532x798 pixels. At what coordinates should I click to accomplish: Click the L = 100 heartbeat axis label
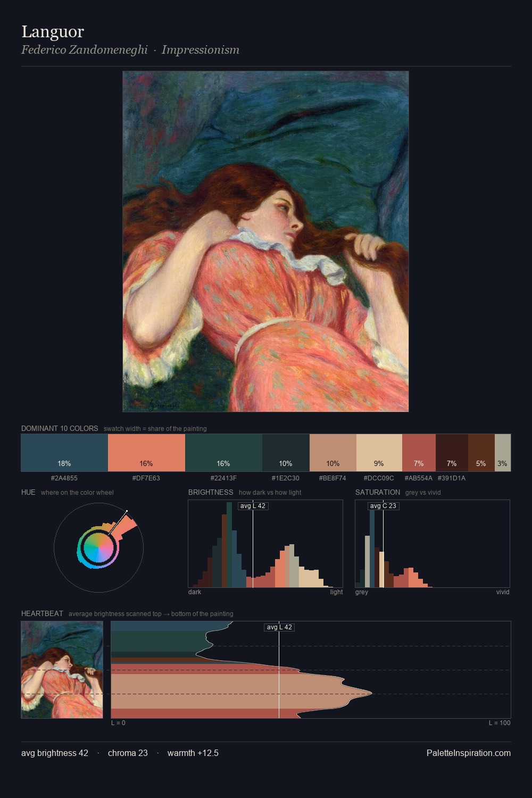click(x=500, y=723)
